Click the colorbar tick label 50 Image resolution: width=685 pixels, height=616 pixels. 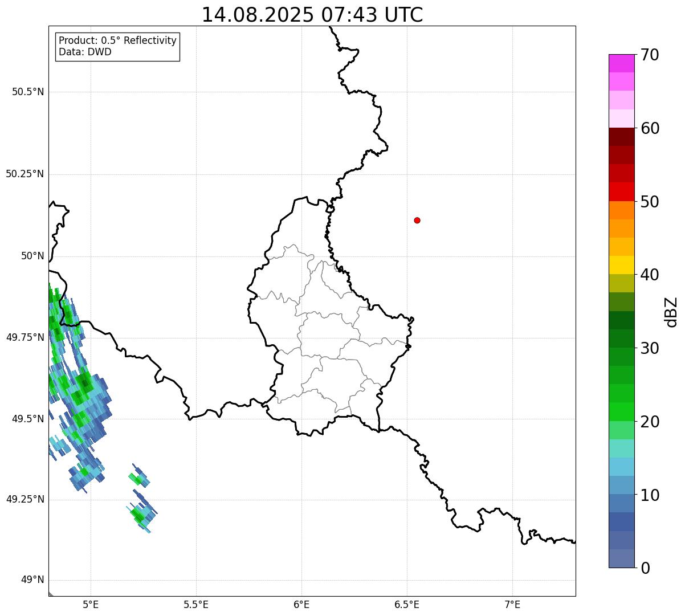click(650, 202)
